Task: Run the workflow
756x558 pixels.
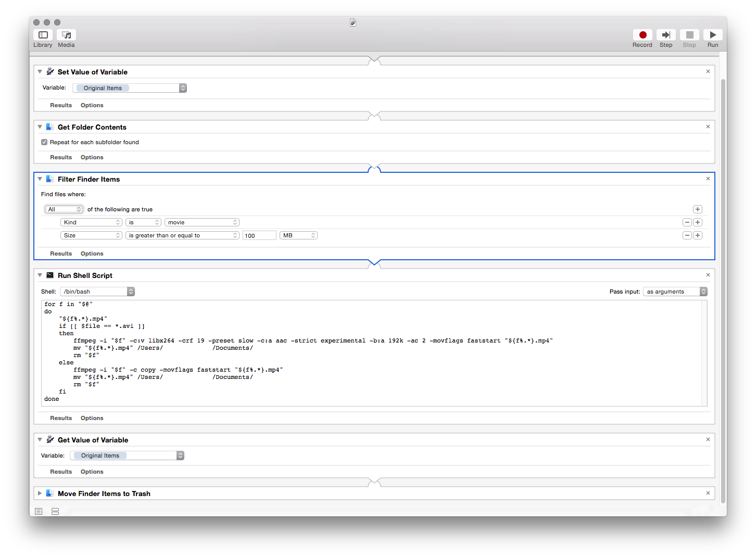Action: point(713,35)
